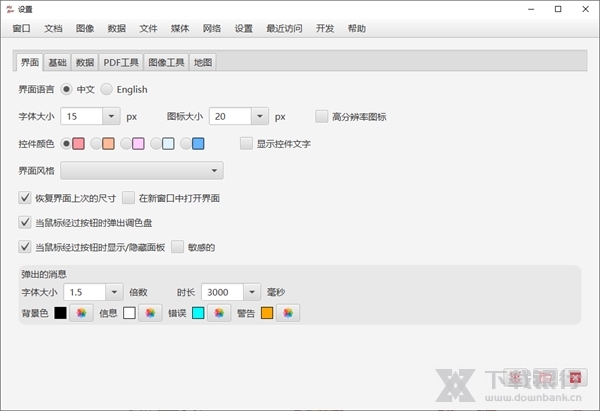Image resolution: width=600 pixels, height=411 pixels.
Task: Open the 文件 menu
Action: coord(148,28)
